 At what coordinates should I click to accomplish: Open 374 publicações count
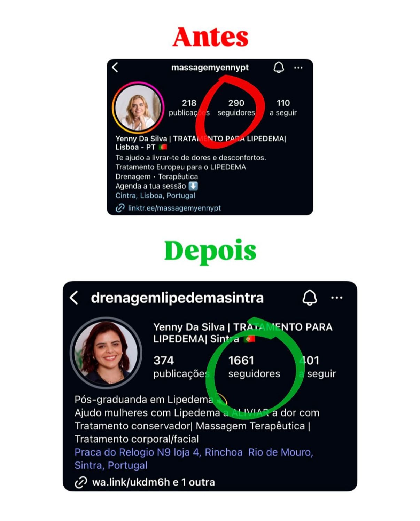click(x=181, y=367)
